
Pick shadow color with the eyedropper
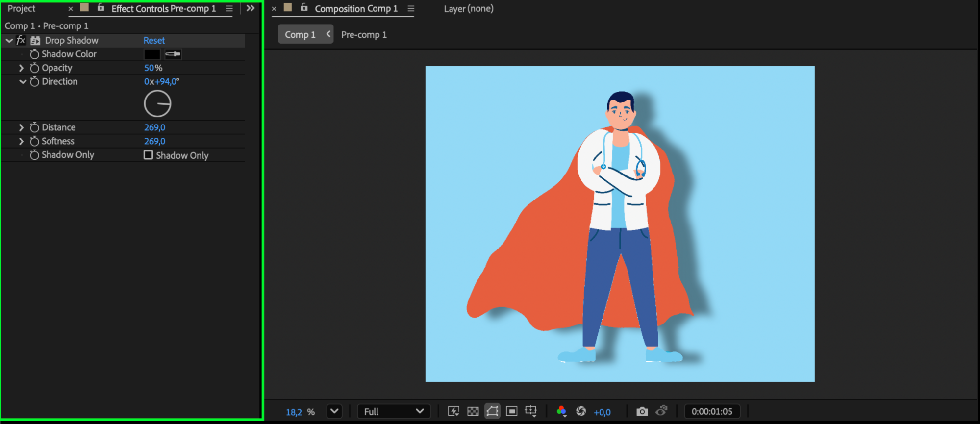click(173, 54)
